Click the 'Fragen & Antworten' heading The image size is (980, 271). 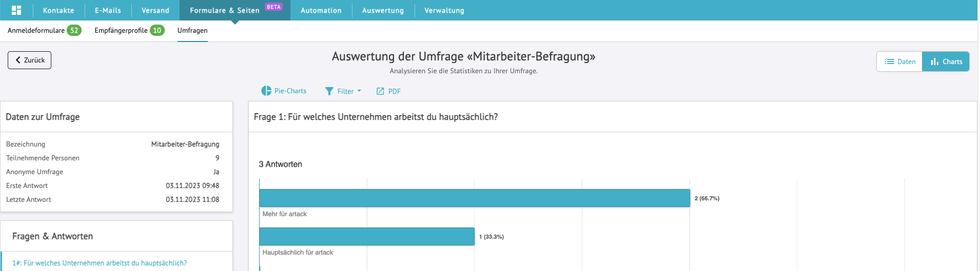pyautogui.click(x=52, y=236)
